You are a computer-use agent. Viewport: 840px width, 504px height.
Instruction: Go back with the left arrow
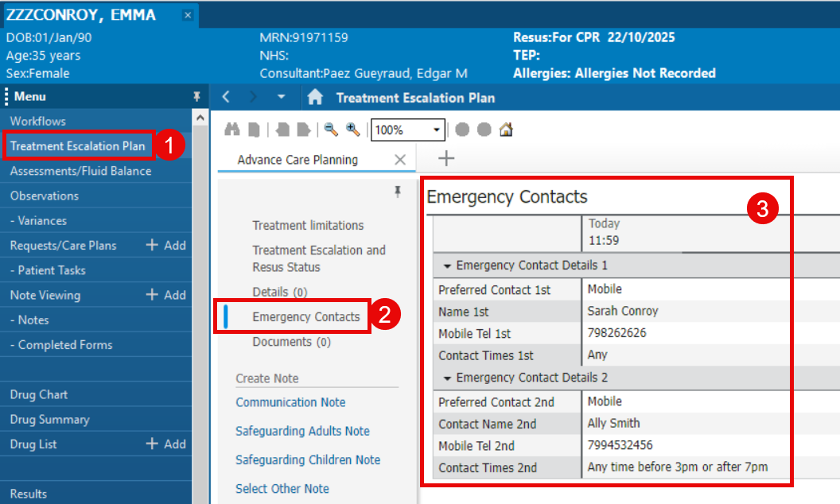227,97
